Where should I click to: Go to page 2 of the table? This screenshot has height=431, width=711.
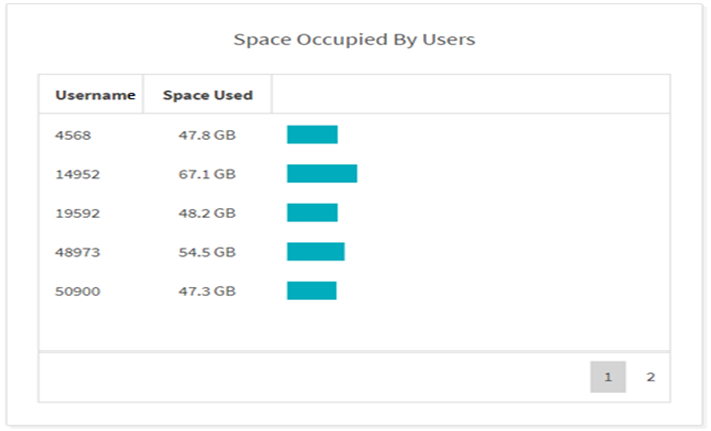point(650,377)
